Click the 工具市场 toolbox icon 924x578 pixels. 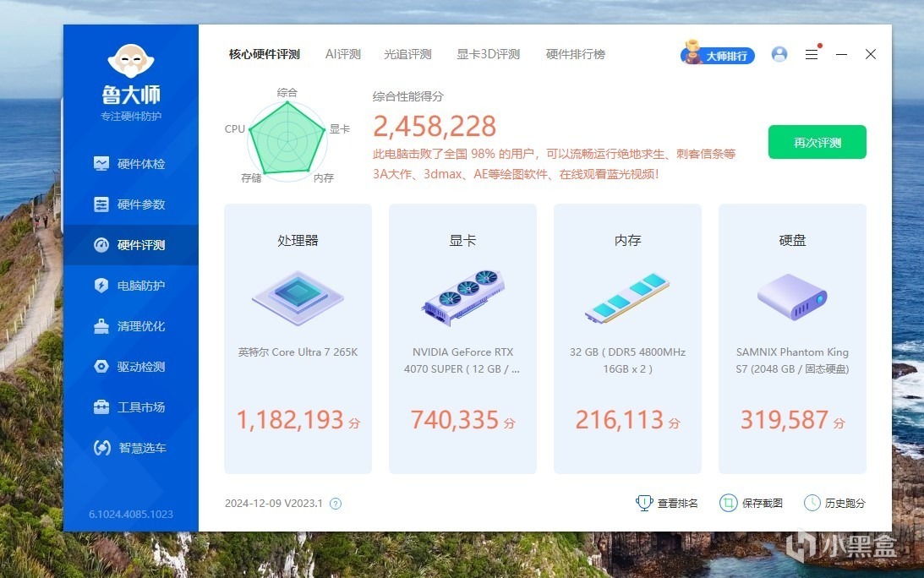click(x=101, y=407)
